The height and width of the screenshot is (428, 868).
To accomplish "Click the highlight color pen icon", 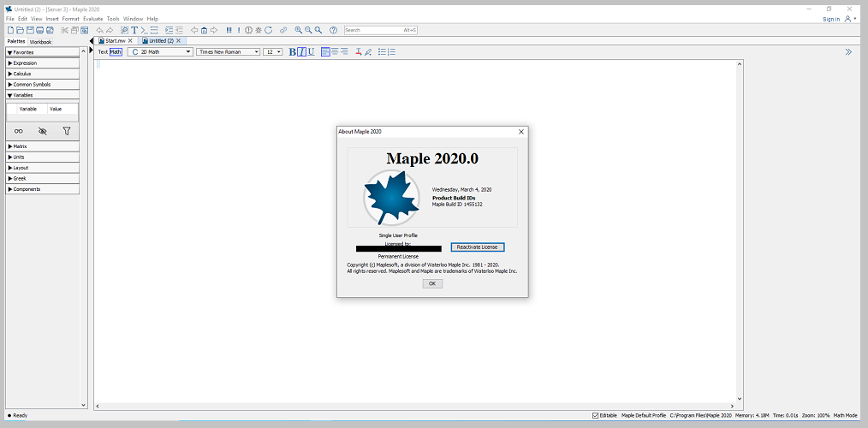I will [x=368, y=52].
